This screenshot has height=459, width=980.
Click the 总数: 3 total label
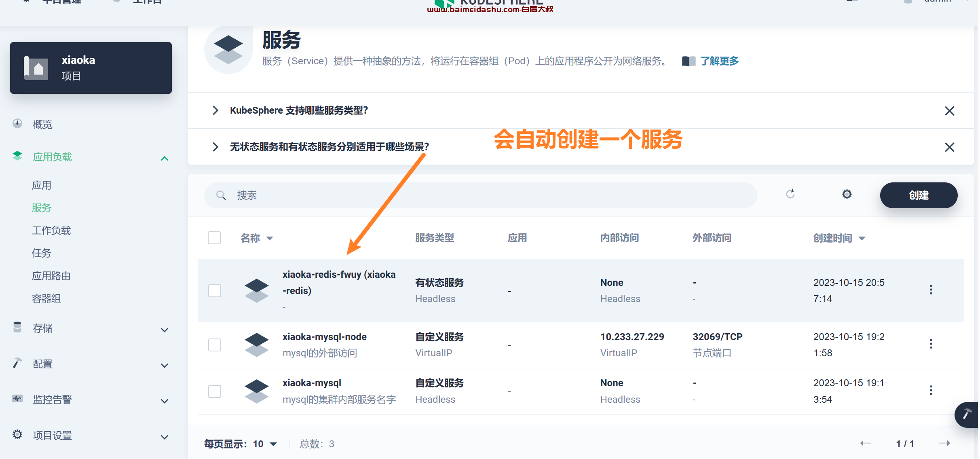pos(317,444)
